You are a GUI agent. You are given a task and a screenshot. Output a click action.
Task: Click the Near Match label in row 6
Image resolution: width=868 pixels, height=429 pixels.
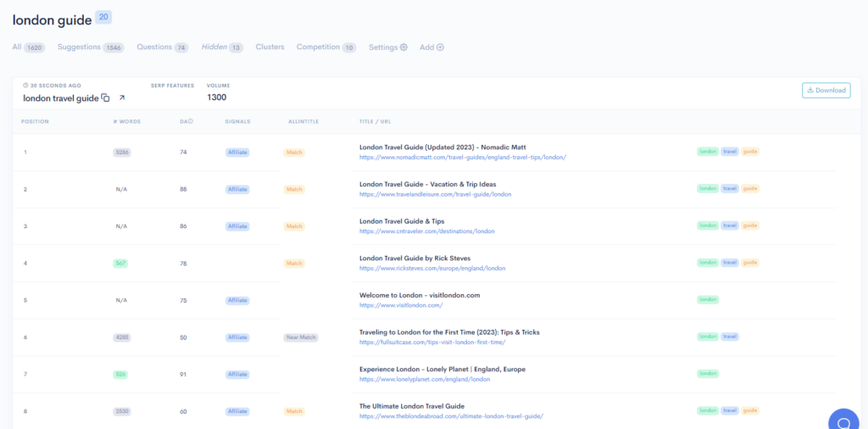point(301,337)
